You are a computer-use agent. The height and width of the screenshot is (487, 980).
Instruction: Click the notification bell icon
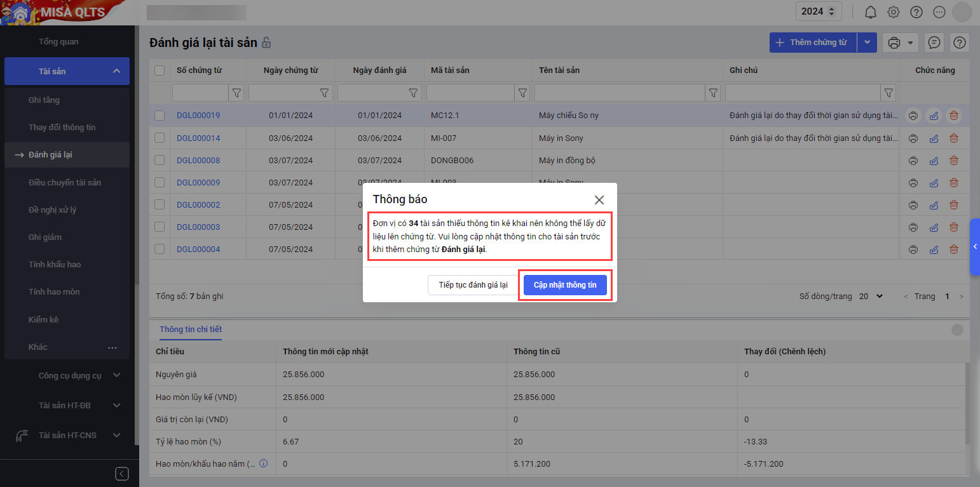coord(871,12)
